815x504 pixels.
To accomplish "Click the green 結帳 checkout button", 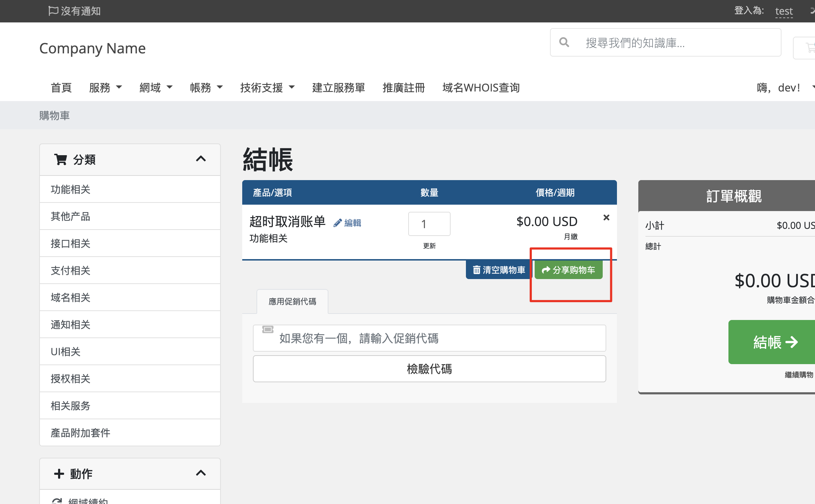I will pyautogui.click(x=773, y=342).
